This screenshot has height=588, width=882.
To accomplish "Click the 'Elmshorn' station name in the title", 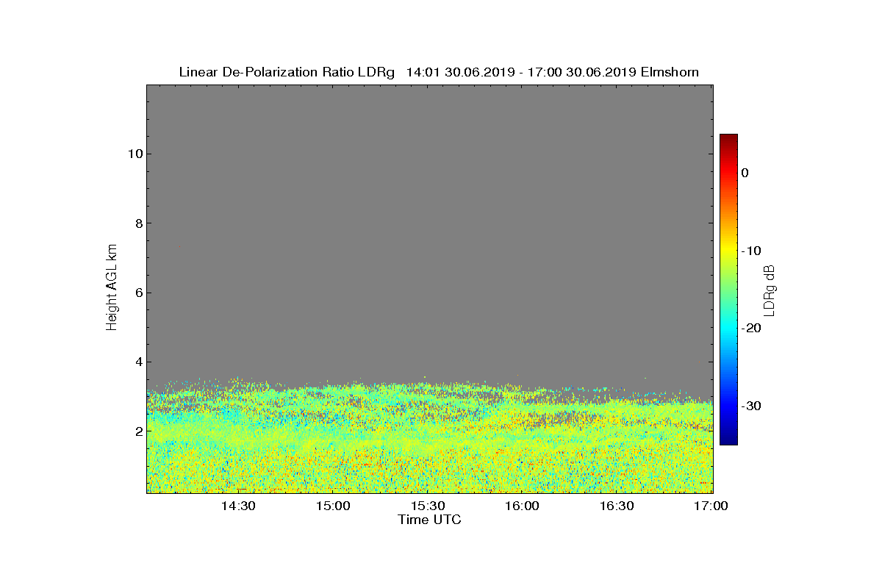I will coord(670,72).
